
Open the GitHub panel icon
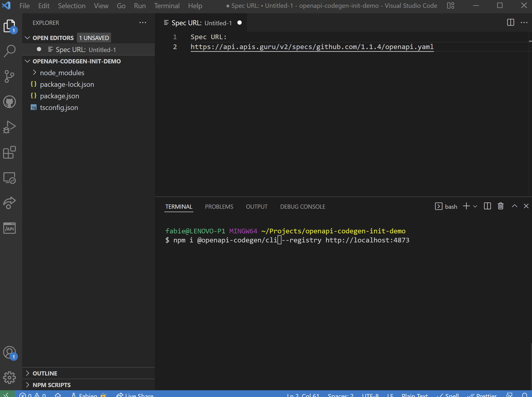coord(10,102)
